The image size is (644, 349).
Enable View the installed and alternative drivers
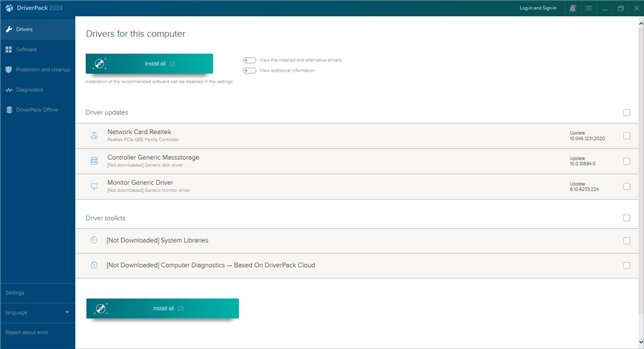249,60
